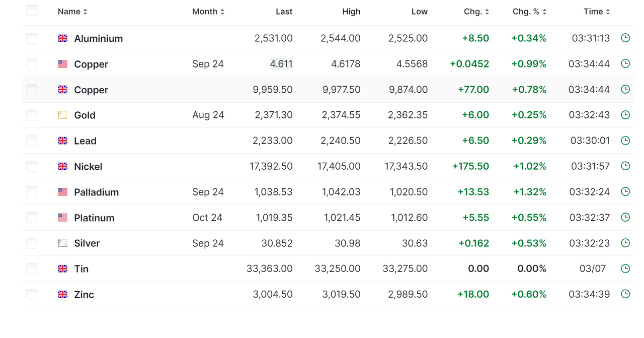Click the UK flag icon next to Tin
The image size is (644, 338).
62,268
